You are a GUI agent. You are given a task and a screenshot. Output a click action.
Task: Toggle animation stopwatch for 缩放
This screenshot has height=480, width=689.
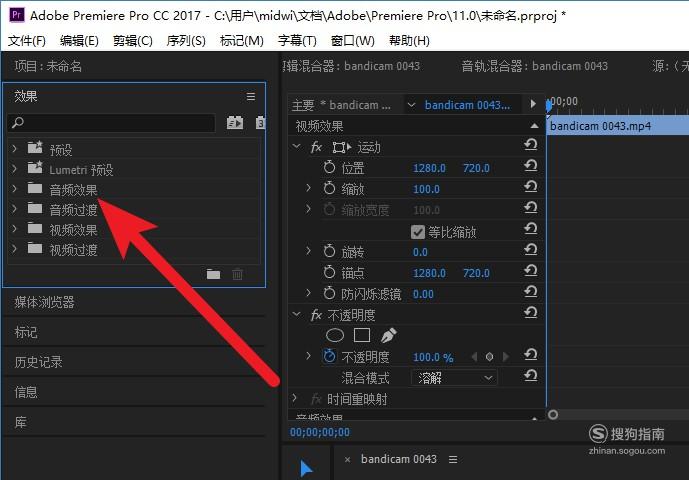[329, 188]
